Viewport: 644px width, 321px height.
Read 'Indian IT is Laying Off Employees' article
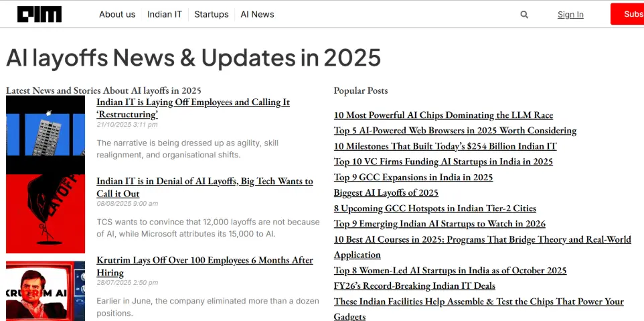pos(193,108)
